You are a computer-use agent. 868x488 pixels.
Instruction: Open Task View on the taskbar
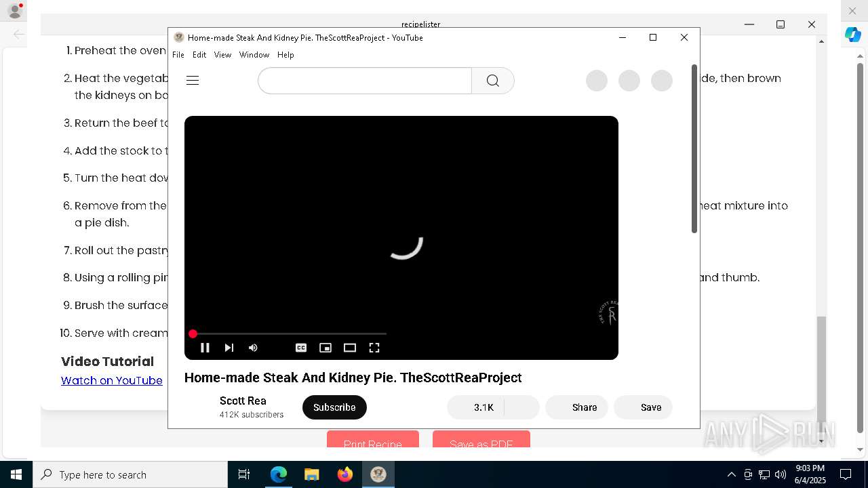(x=244, y=474)
